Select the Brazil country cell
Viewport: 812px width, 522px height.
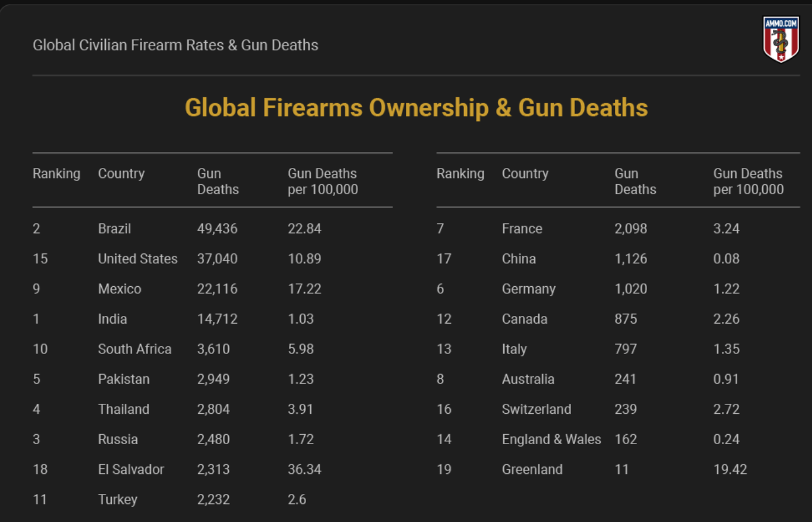click(115, 229)
